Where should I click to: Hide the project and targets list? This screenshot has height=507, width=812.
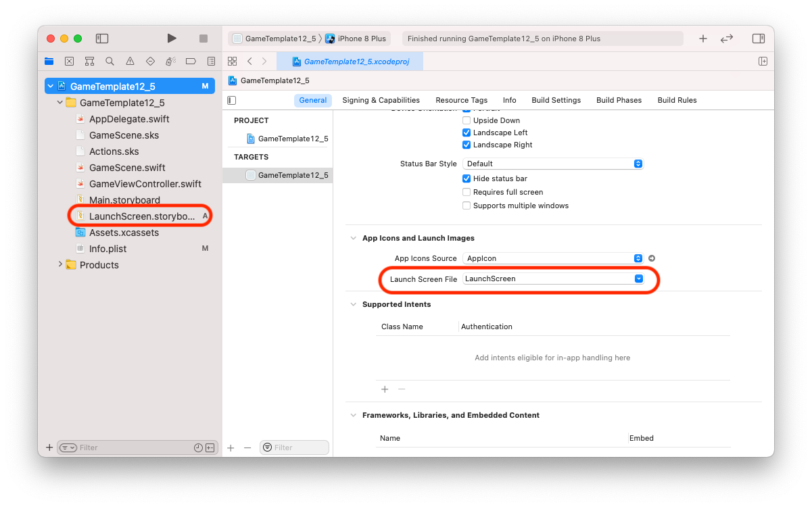pyautogui.click(x=232, y=100)
